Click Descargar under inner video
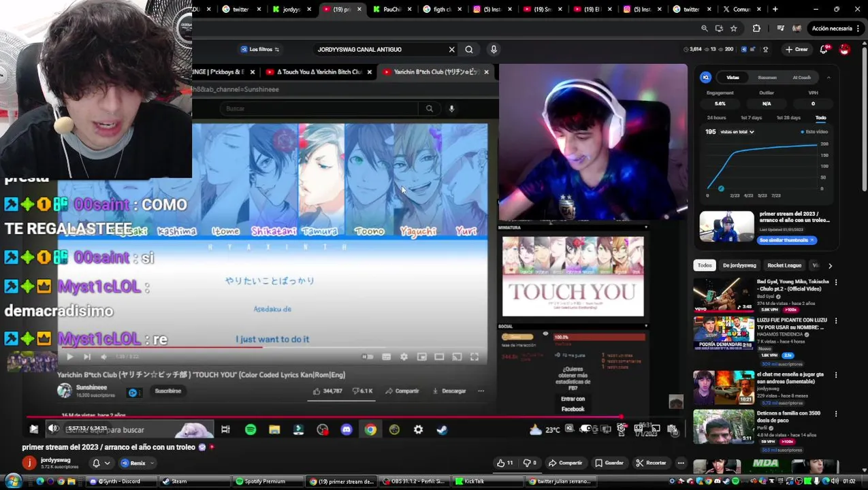This screenshot has height=490, width=868. (449, 391)
